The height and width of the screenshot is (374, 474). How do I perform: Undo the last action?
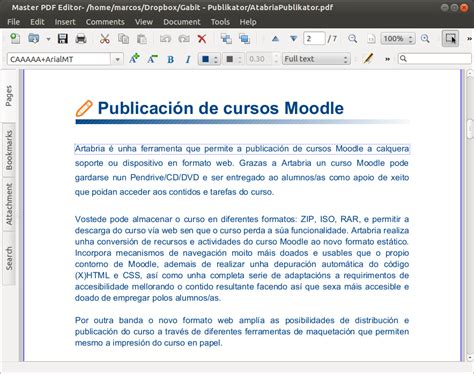(165, 39)
